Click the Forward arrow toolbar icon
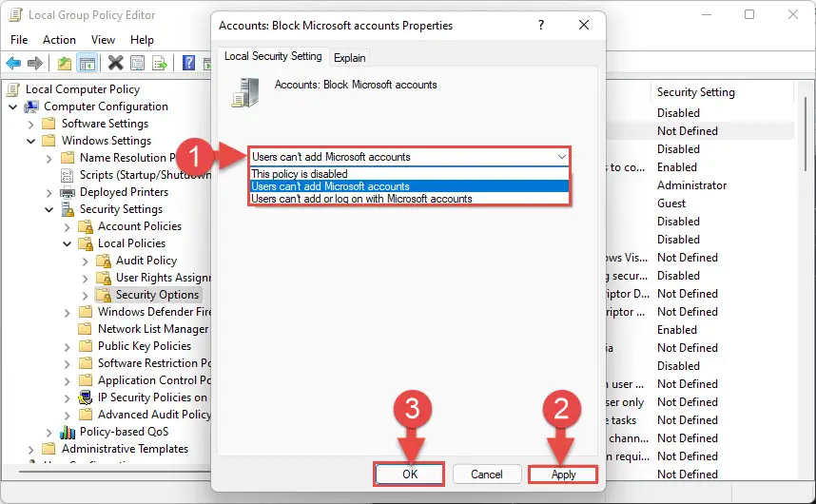Viewport: 816px width, 504px height. (x=35, y=64)
